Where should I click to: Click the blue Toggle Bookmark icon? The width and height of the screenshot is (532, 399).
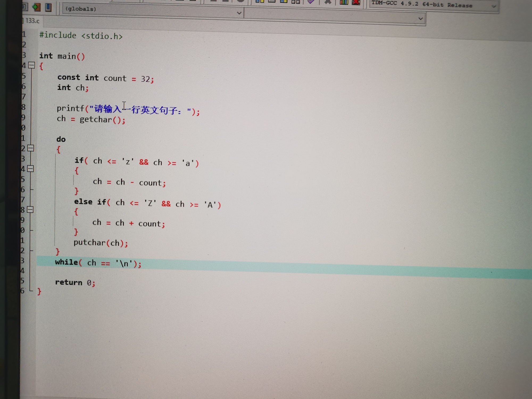[x=48, y=7]
